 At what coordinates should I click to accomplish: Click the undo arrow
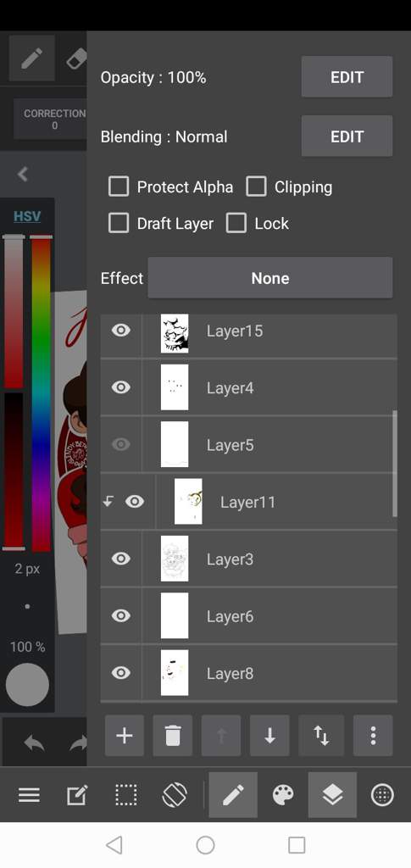34,743
